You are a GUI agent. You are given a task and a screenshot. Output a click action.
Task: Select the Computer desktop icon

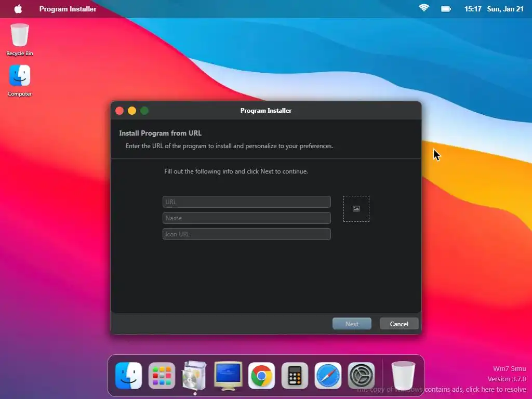20,81
